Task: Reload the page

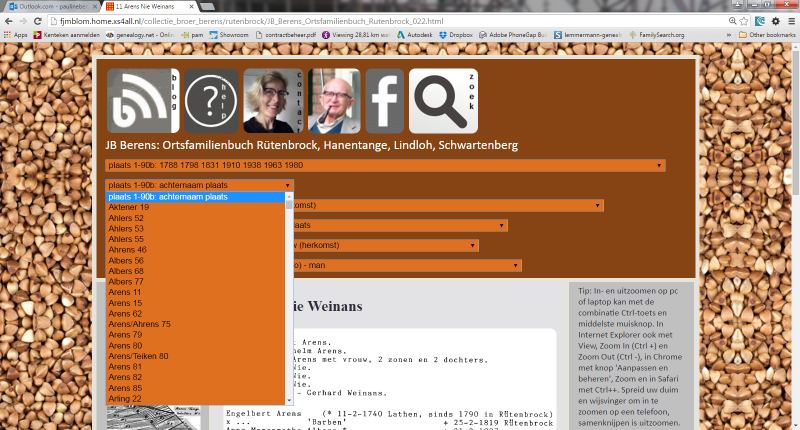Action: (x=37, y=21)
